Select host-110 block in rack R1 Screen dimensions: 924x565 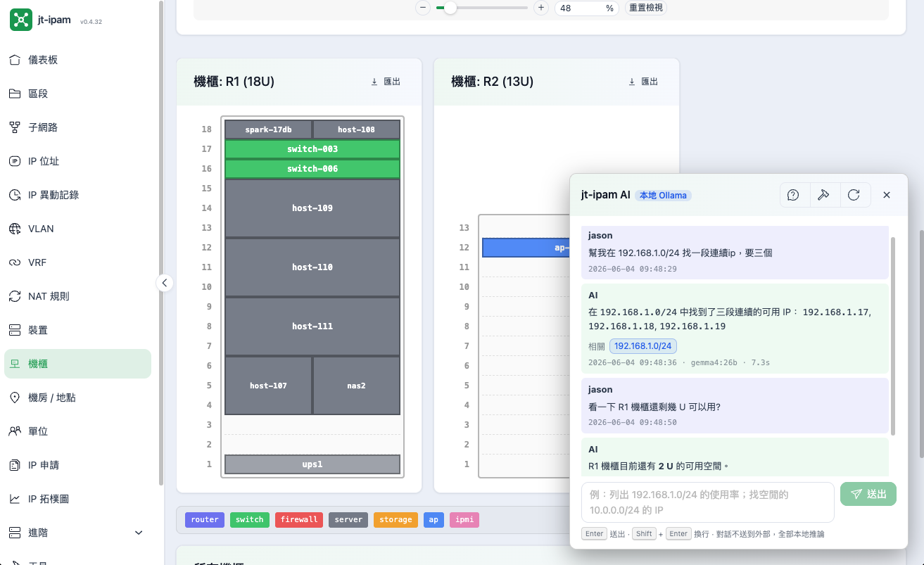point(312,267)
